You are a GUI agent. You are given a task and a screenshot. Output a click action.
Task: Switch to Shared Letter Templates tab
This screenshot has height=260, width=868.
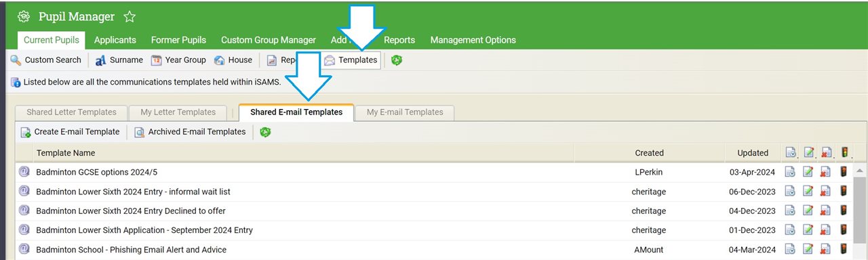click(71, 112)
